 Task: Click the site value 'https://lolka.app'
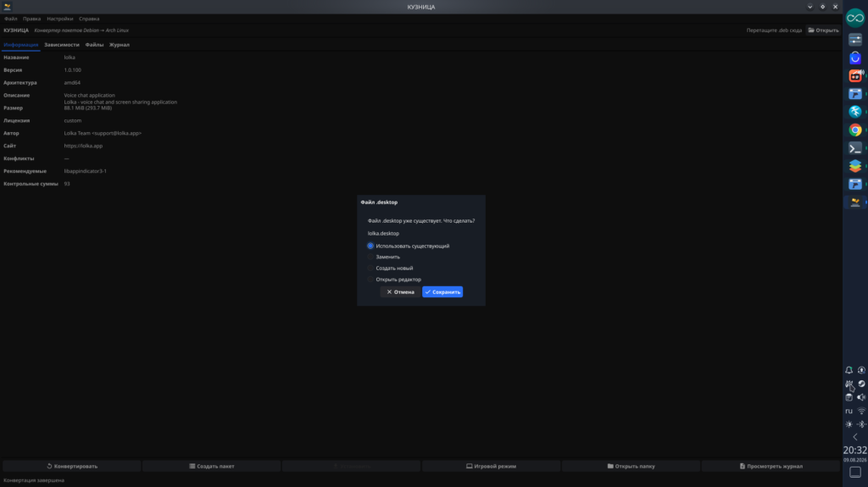(83, 146)
